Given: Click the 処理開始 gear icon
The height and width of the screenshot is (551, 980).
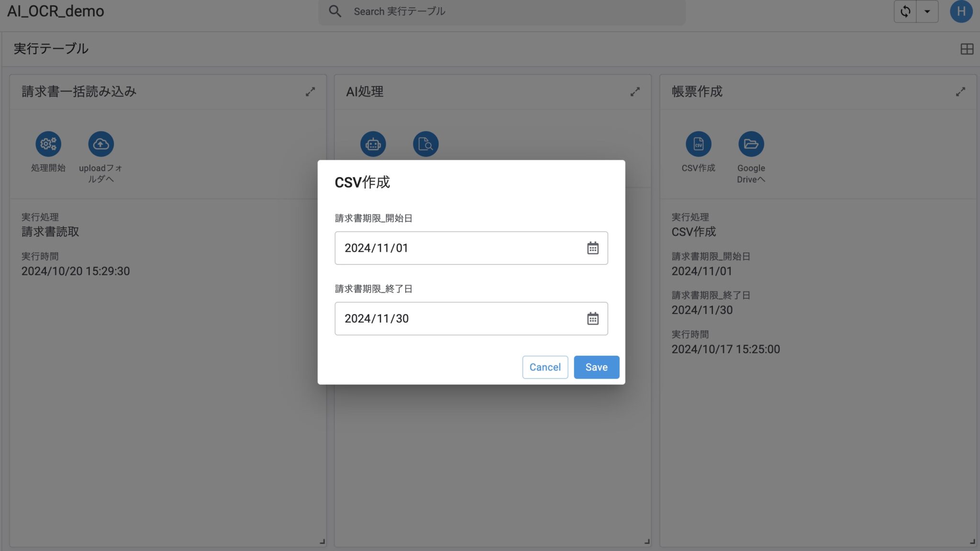Looking at the screenshot, I should point(48,144).
